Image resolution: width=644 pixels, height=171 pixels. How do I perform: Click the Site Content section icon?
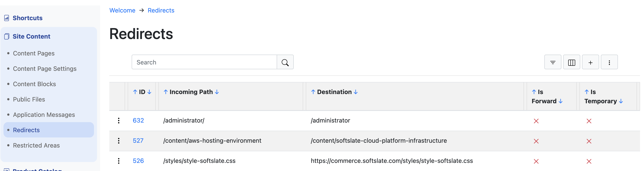tap(7, 36)
